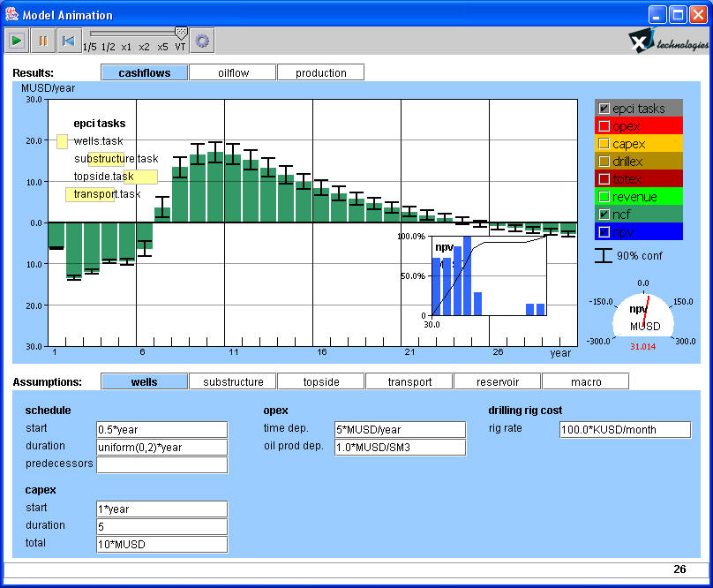This screenshot has width=713, height=588.
Task: Click the Model Animation application logo
Action: 11,14
